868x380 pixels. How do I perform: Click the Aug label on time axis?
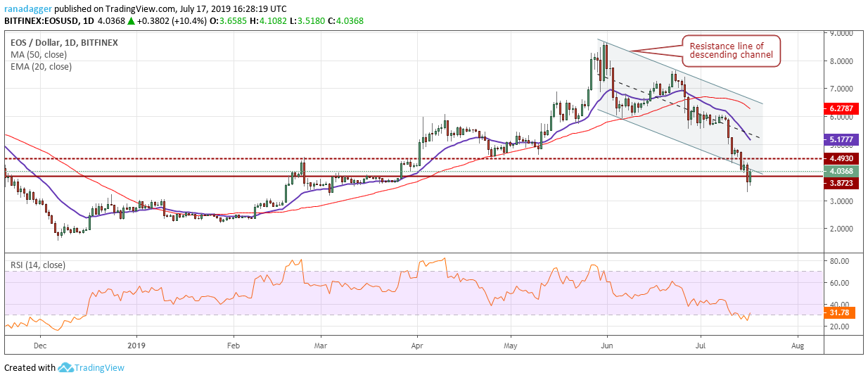pyautogui.click(x=798, y=346)
